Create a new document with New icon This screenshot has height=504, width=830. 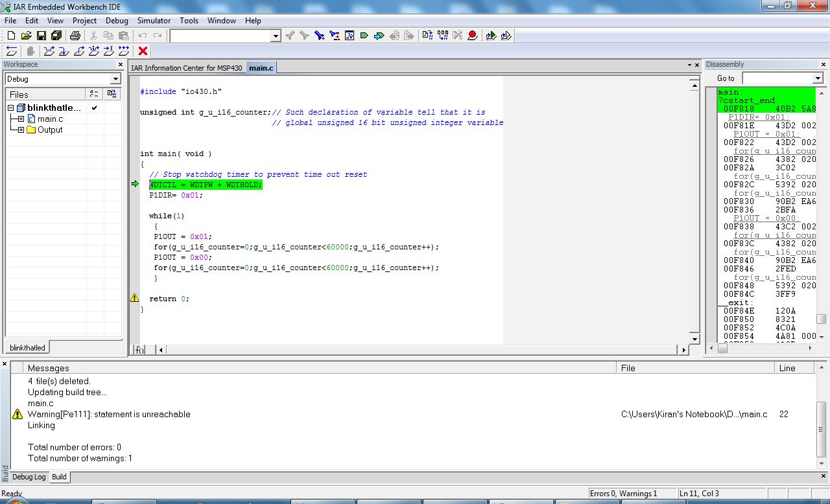tap(10, 36)
